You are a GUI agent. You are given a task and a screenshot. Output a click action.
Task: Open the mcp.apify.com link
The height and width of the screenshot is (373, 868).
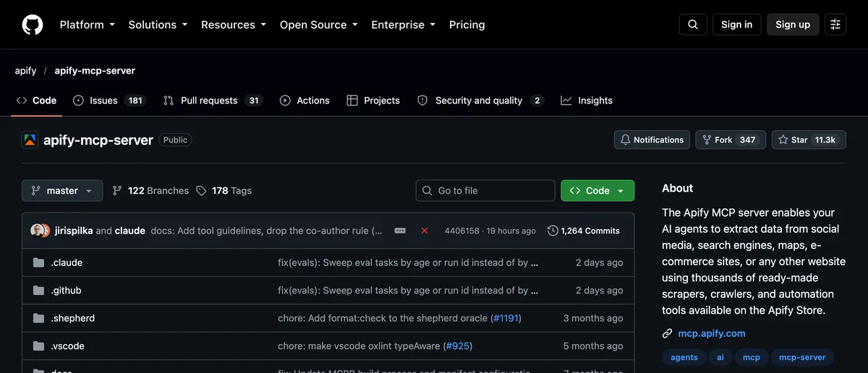[712, 333]
